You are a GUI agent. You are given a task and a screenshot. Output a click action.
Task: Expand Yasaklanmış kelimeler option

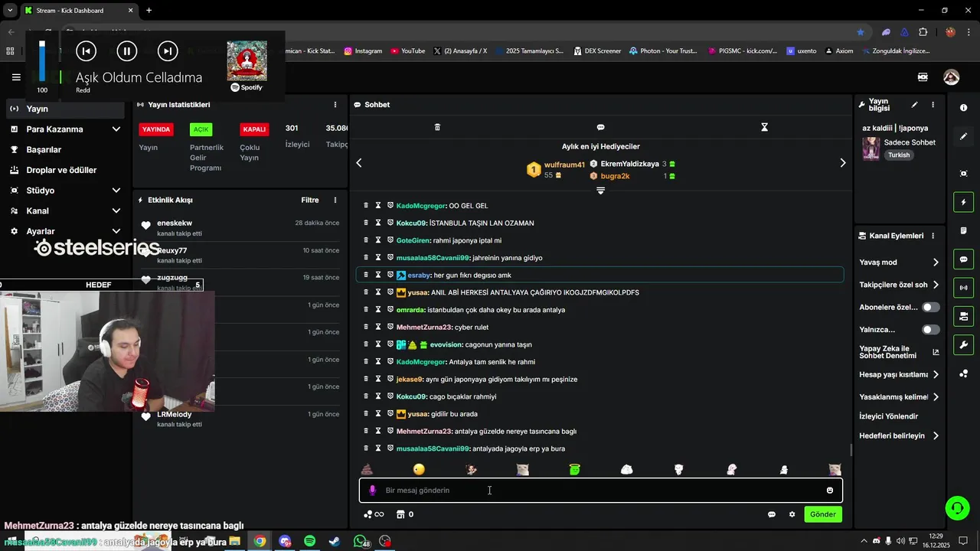pyautogui.click(x=900, y=397)
